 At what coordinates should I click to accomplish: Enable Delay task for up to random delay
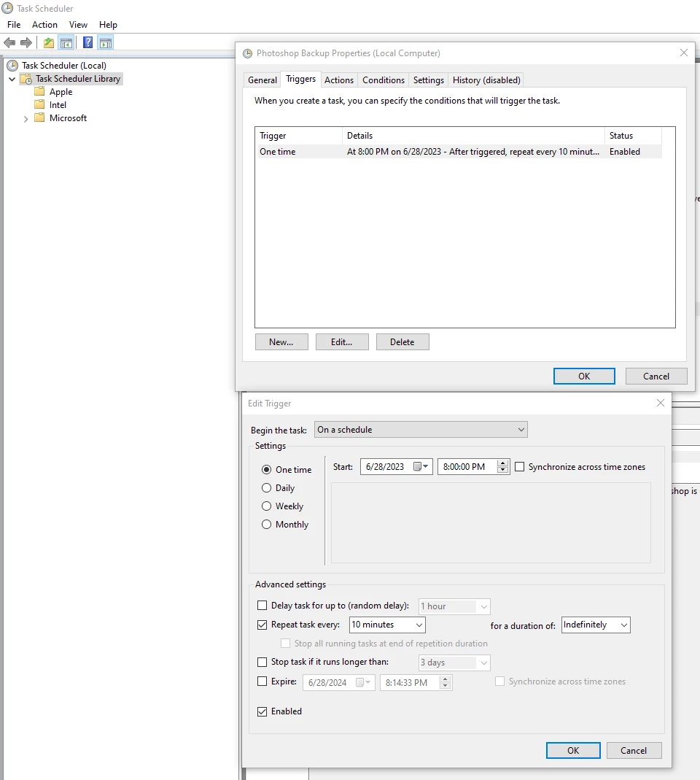click(262, 606)
